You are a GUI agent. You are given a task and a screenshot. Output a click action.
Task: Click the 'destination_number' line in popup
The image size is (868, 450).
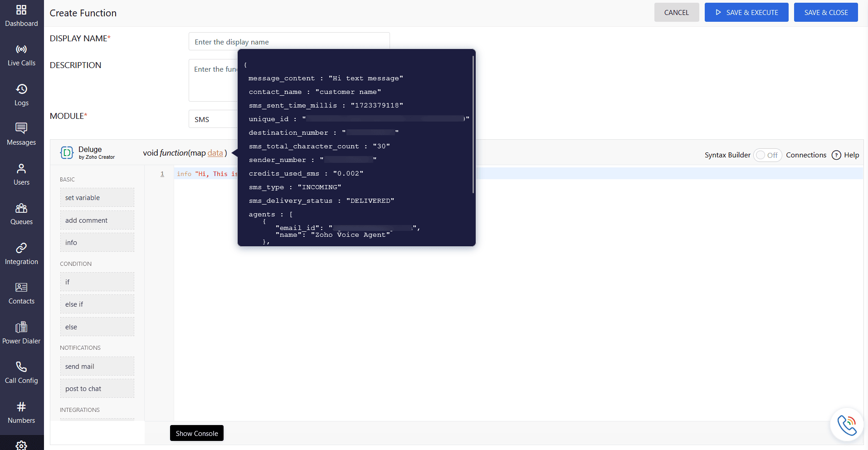point(324,133)
